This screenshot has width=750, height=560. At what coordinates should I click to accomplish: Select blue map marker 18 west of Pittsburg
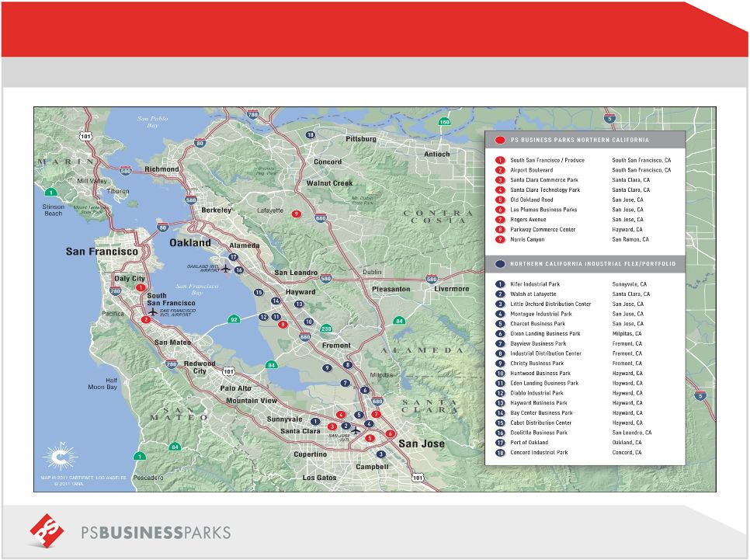click(311, 135)
